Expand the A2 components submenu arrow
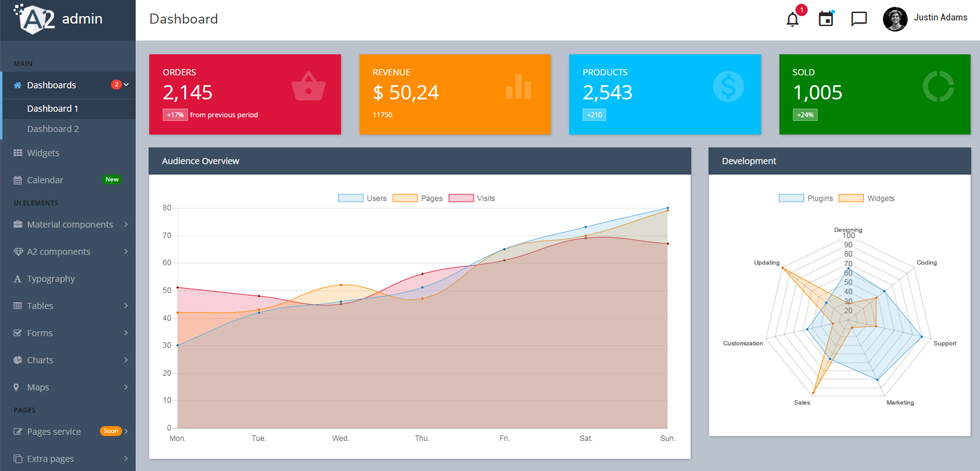Image resolution: width=980 pixels, height=471 pixels. point(126,252)
